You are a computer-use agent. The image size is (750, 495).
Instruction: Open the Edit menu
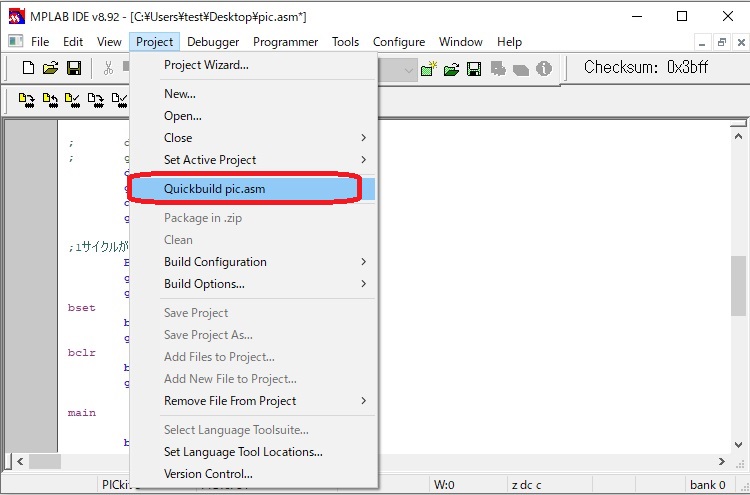(x=73, y=42)
